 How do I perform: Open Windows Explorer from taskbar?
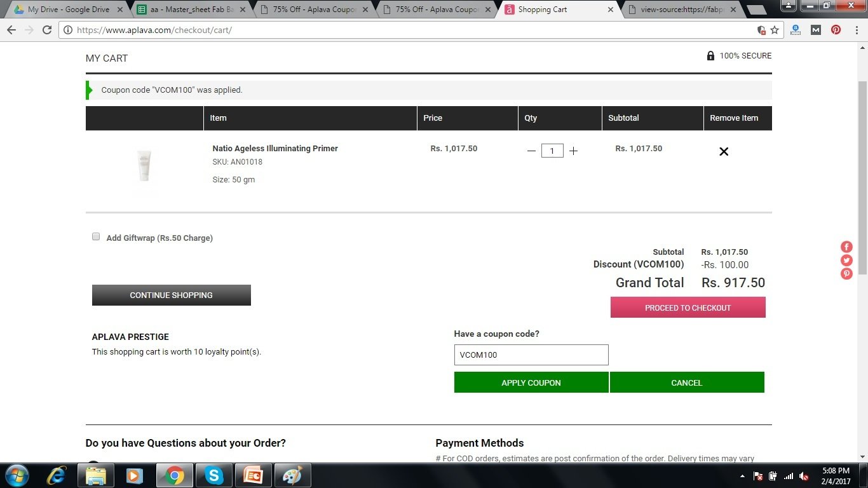click(x=96, y=475)
